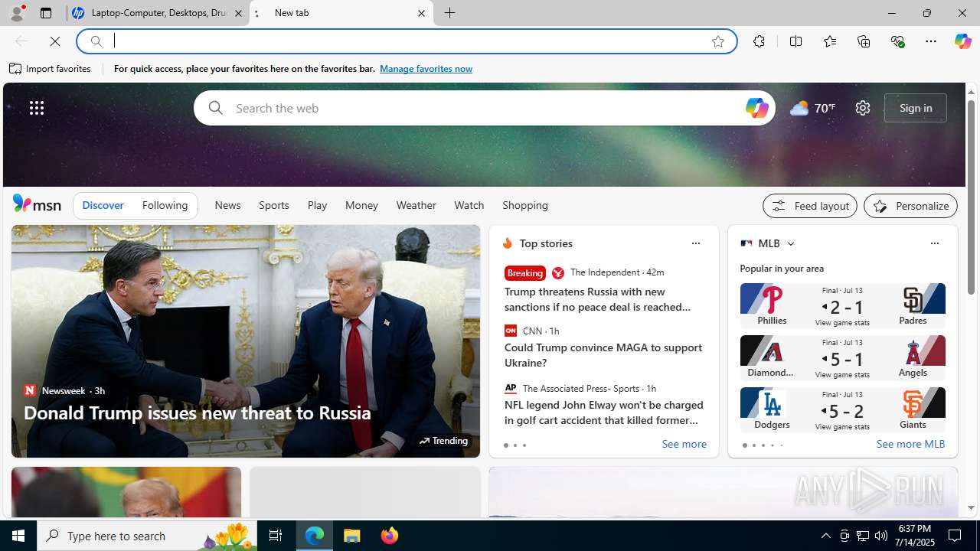980x551 pixels.
Task: Open the MSN apps grid launcher
Action: tap(37, 108)
